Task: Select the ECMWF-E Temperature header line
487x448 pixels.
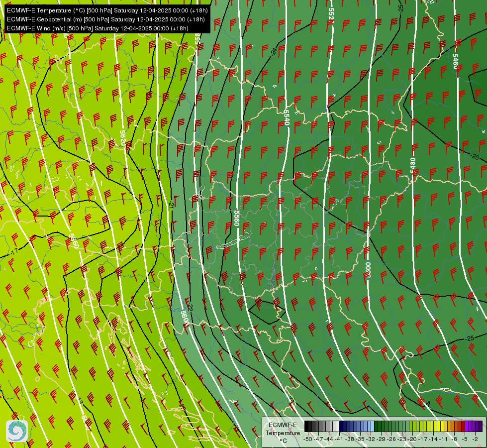Action: pos(107,10)
